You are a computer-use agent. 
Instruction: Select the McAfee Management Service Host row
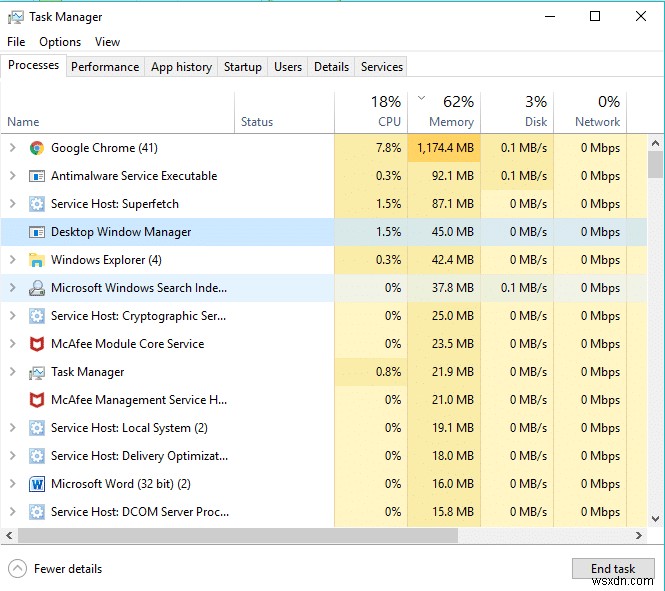pyautogui.click(x=139, y=400)
